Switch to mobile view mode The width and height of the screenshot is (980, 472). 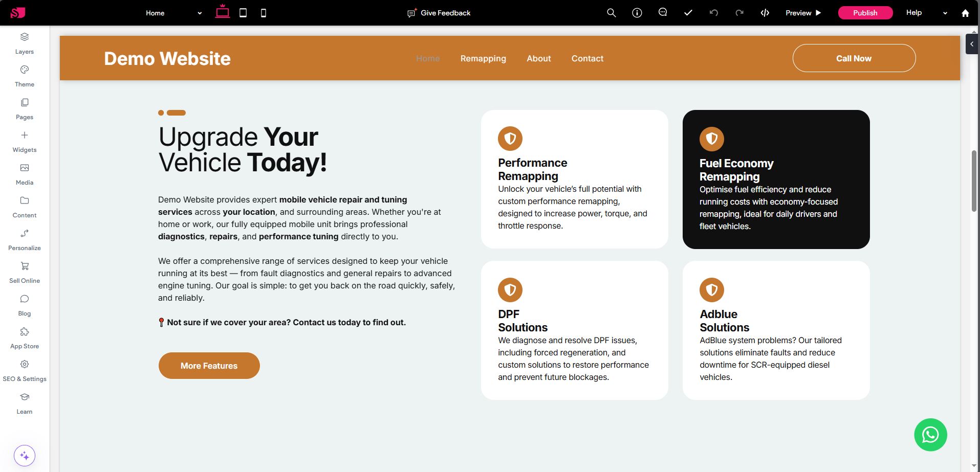(264, 13)
